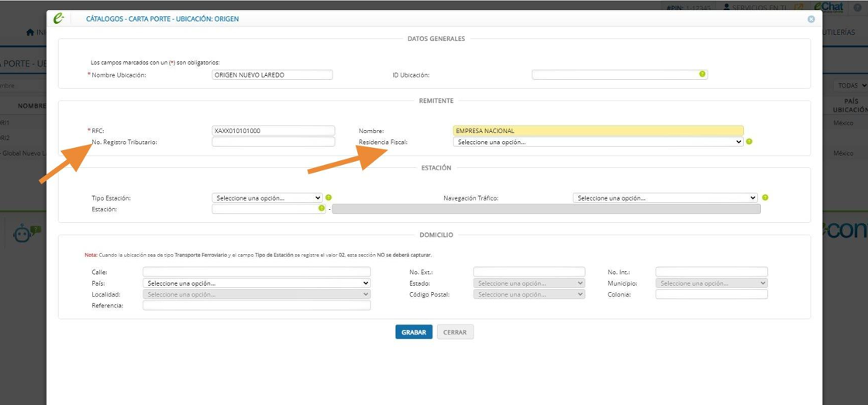868x405 pixels.
Task: Click the dialog title Carta Porte Ubicación Origen
Action: click(x=162, y=19)
